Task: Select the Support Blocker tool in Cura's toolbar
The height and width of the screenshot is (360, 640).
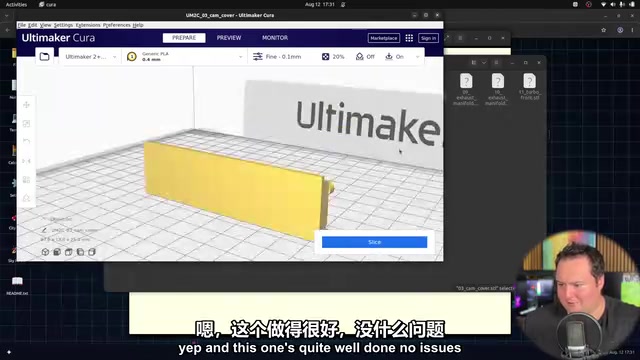Action: pyautogui.click(x=27, y=198)
